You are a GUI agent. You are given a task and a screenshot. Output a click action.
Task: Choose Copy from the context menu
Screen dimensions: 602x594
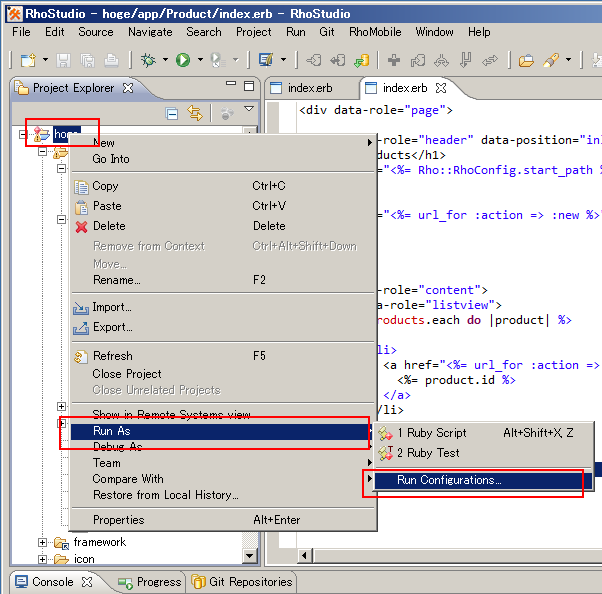tap(223, 186)
